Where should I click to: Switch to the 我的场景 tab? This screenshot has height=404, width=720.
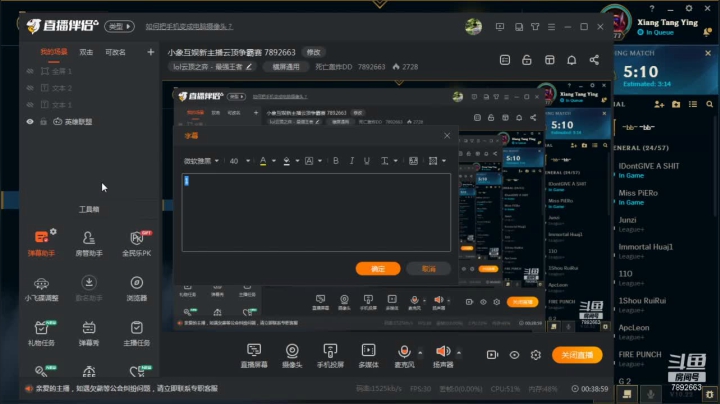(x=54, y=52)
